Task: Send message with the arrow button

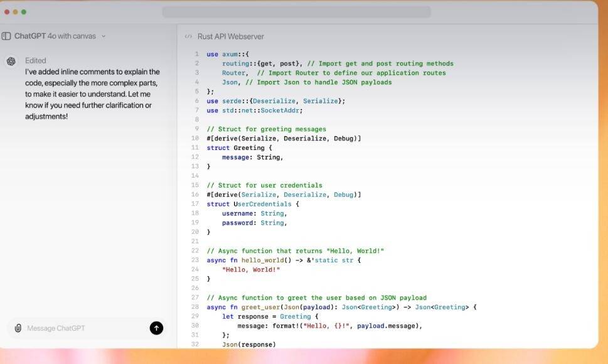Action: [x=156, y=328]
